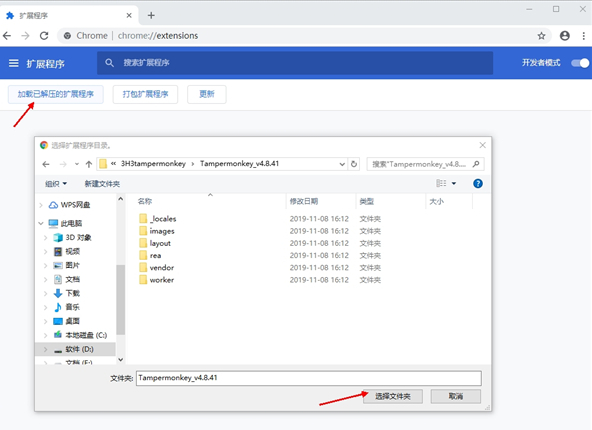Change view layout icon in dialog

[441, 183]
